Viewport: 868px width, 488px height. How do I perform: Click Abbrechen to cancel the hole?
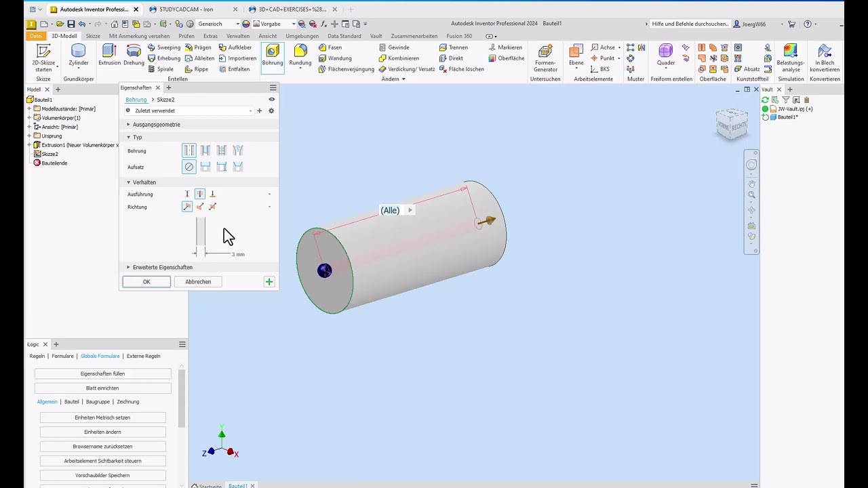(x=198, y=282)
